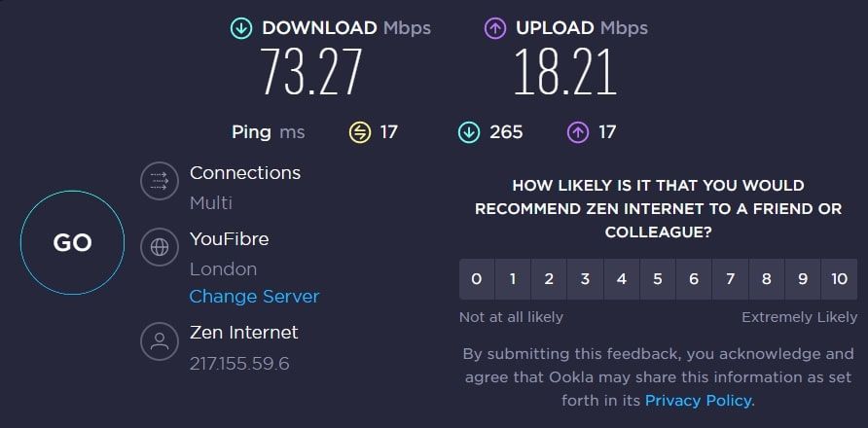Select rating 0 on the recommendation scale
868x428 pixels.
click(x=477, y=279)
